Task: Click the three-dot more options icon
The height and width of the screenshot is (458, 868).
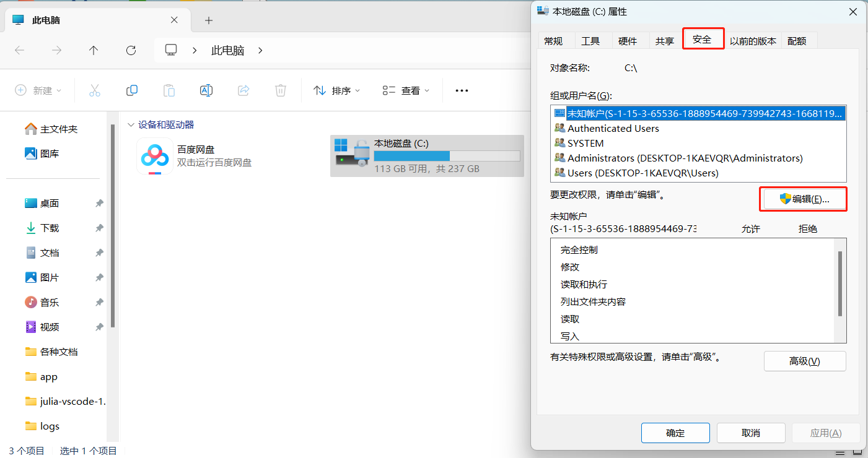Action: 462,90
